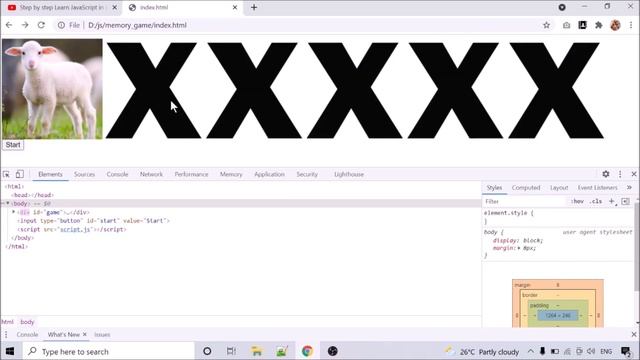
Task: Close the bottom drawer
Action: point(634,335)
